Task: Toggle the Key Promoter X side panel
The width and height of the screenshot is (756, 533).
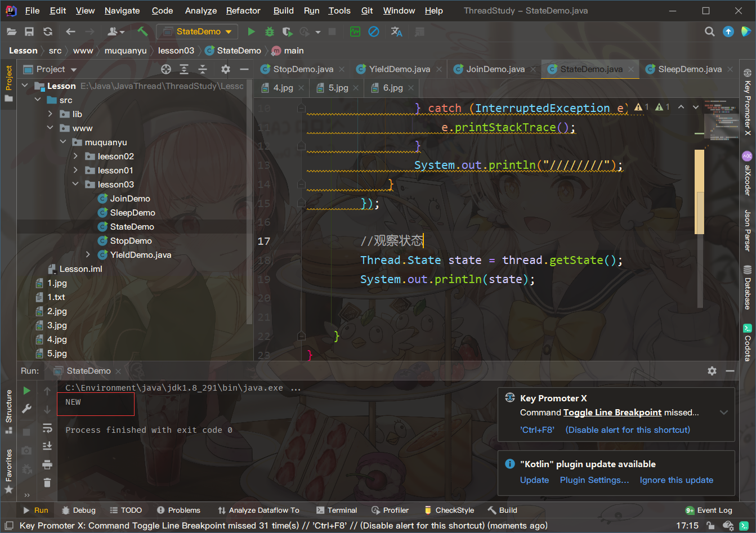Action: 748,102
